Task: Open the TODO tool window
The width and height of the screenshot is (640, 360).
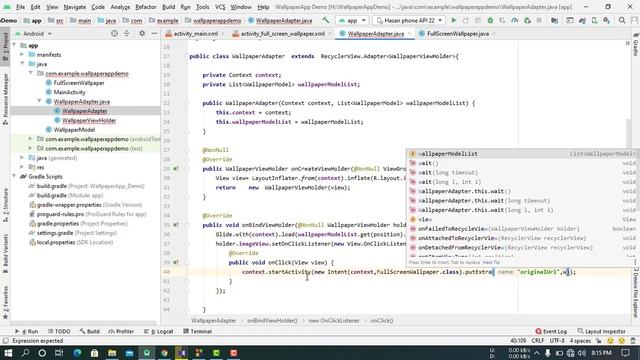Action: [59, 331]
